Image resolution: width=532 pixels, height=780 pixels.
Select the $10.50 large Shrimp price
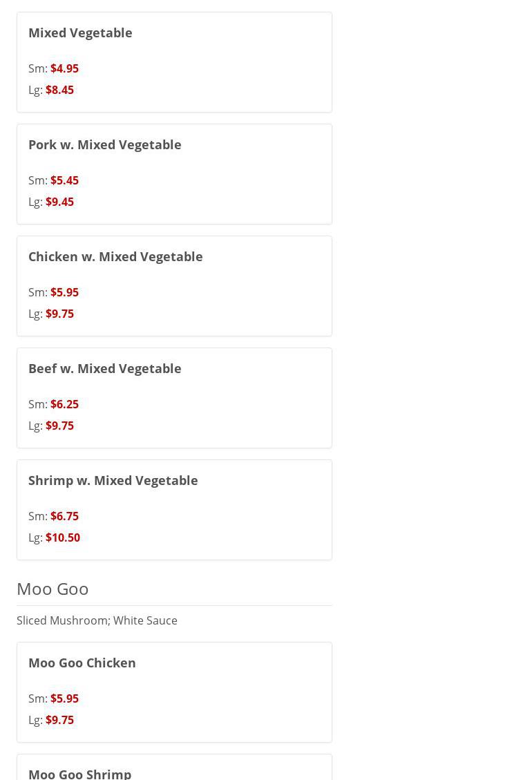62,538
